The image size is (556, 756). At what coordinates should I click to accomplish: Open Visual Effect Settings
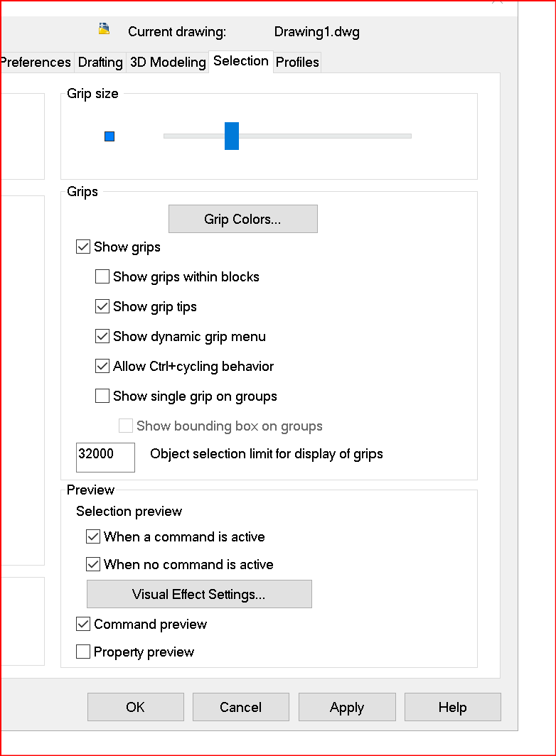(x=198, y=593)
